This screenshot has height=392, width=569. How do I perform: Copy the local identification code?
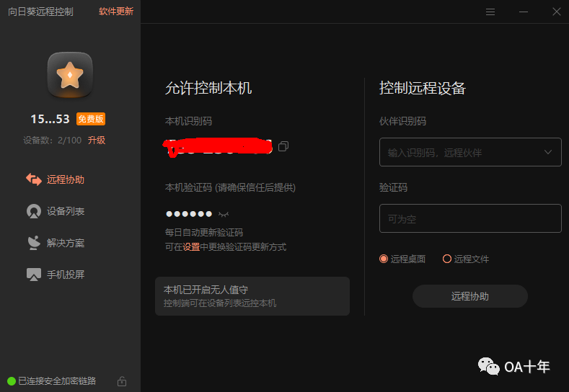[x=283, y=146]
